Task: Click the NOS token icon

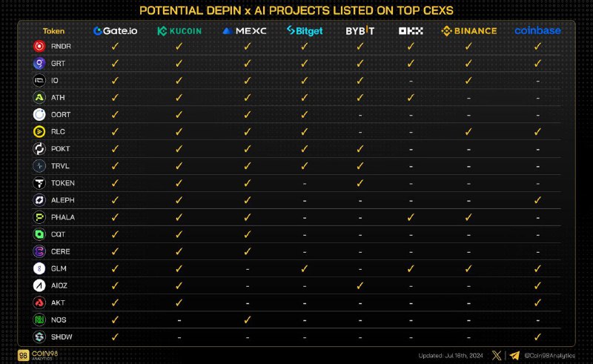Action: pyautogui.click(x=39, y=320)
